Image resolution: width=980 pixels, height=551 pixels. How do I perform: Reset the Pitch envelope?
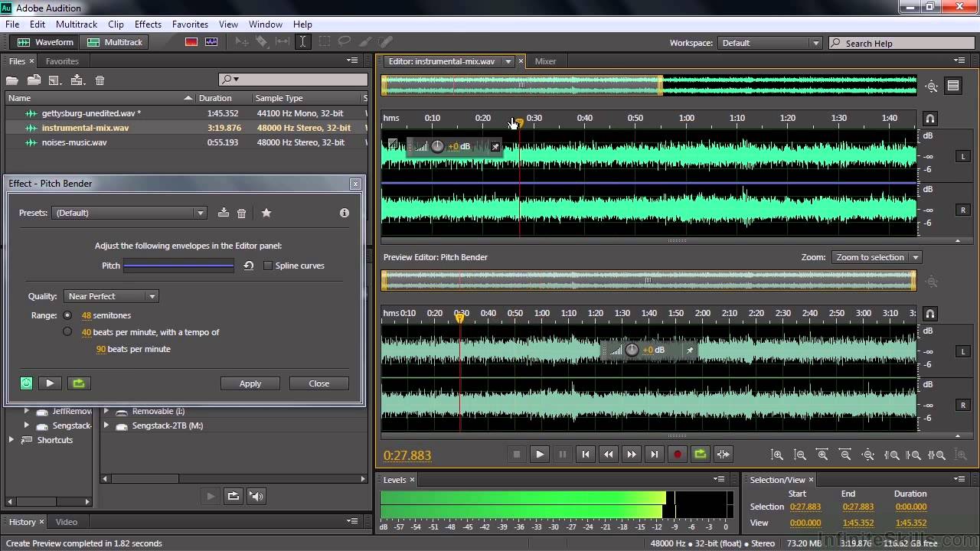(x=249, y=266)
